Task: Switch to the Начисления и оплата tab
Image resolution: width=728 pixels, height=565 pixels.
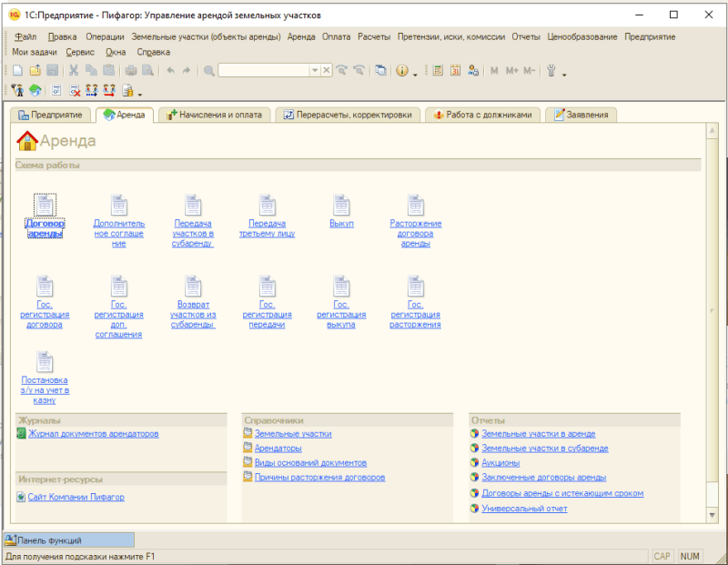Action: (x=212, y=115)
